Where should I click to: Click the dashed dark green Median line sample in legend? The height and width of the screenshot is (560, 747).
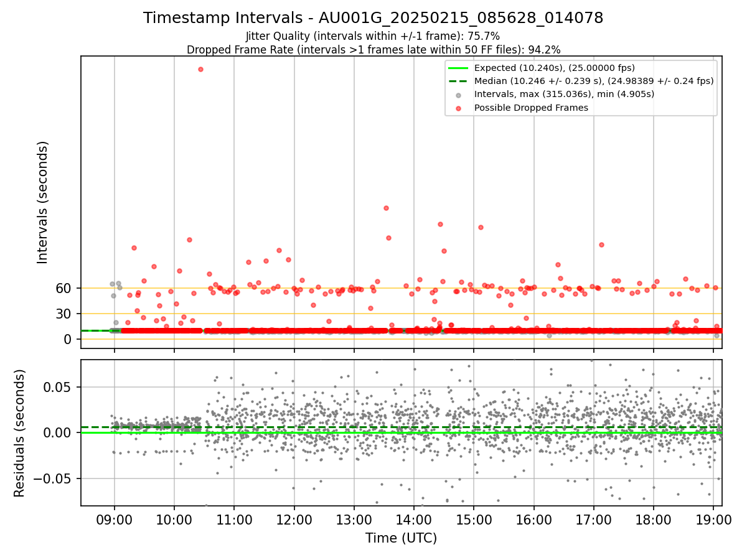(458, 81)
